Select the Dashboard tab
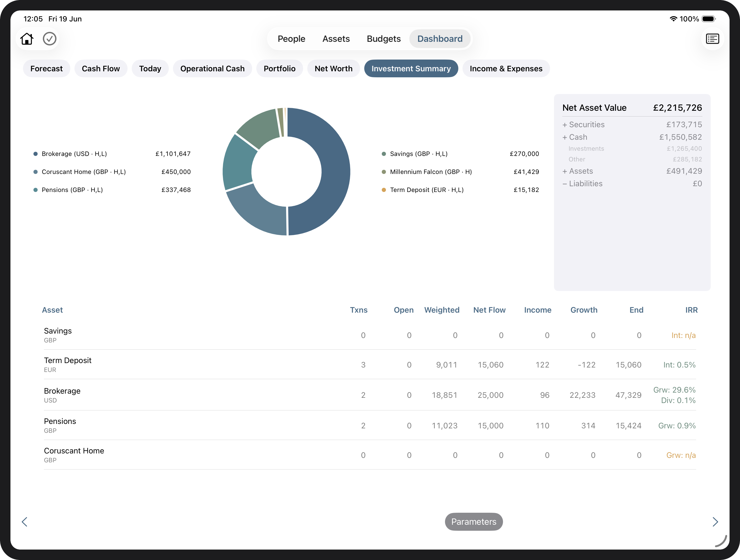 click(x=440, y=39)
